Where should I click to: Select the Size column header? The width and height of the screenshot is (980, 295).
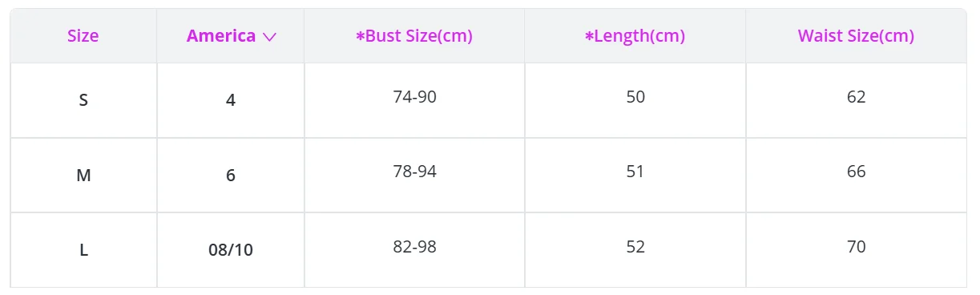coord(83,36)
